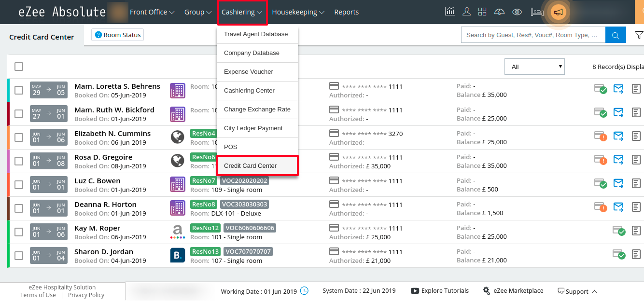This screenshot has width=644, height=301.
Task: Click the eZee Absolute logo
Action: point(62,12)
